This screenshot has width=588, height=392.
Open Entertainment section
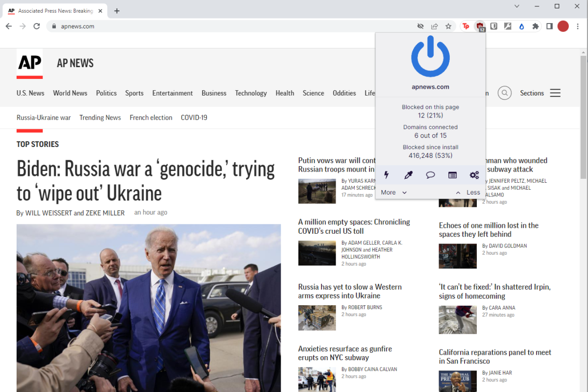[x=172, y=93]
